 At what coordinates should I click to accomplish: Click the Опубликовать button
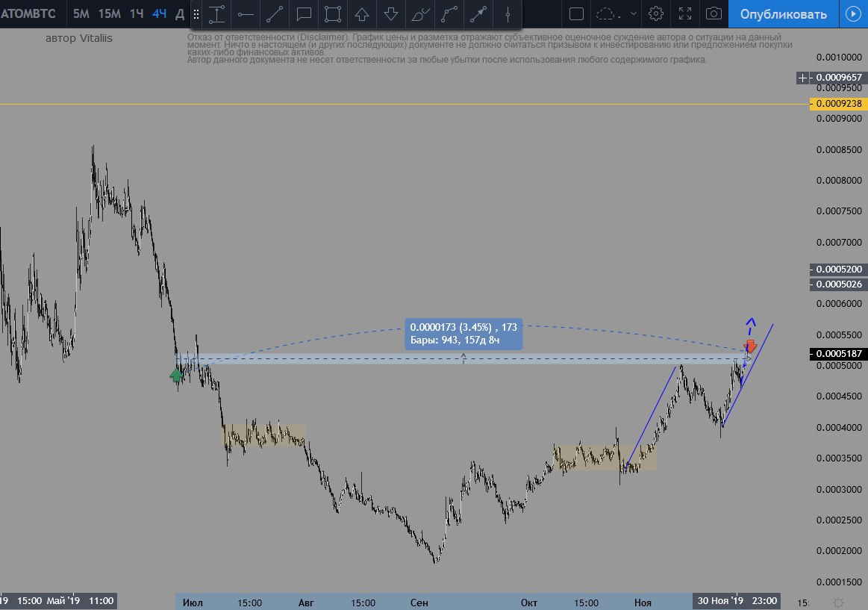point(784,14)
